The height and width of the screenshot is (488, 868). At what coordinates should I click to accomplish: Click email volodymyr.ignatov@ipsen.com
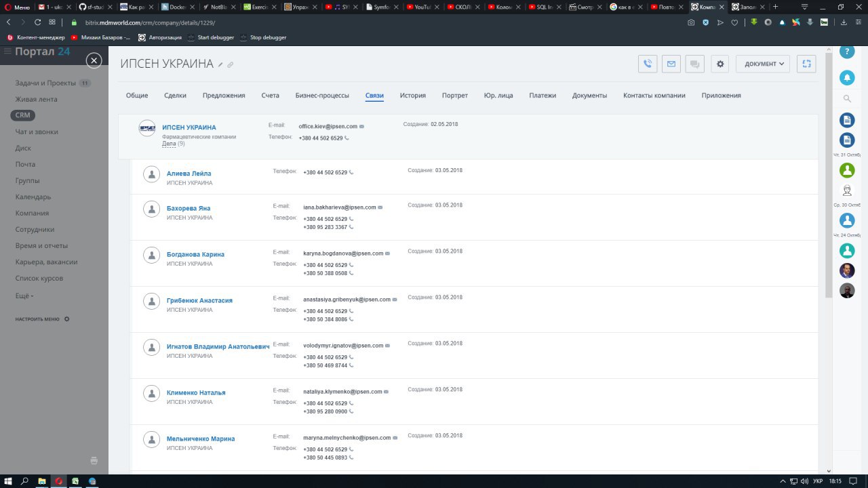click(x=343, y=346)
